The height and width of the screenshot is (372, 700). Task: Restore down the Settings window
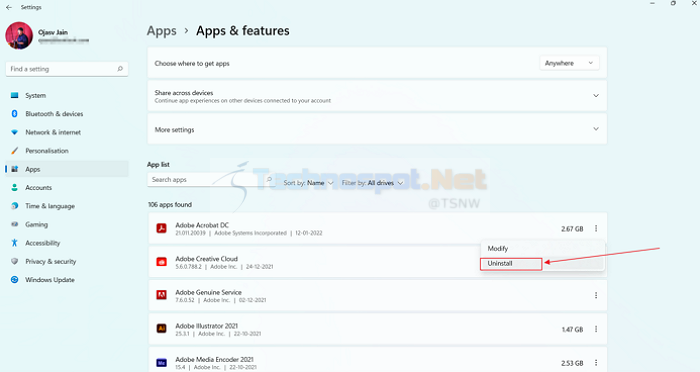pos(673,4)
